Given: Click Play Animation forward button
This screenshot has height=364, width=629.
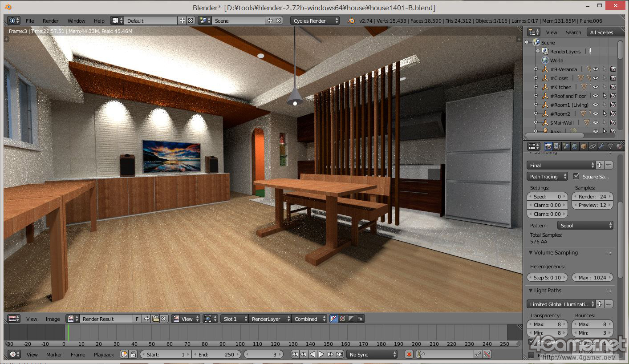Looking at the screenshot, I should point(321,354).
